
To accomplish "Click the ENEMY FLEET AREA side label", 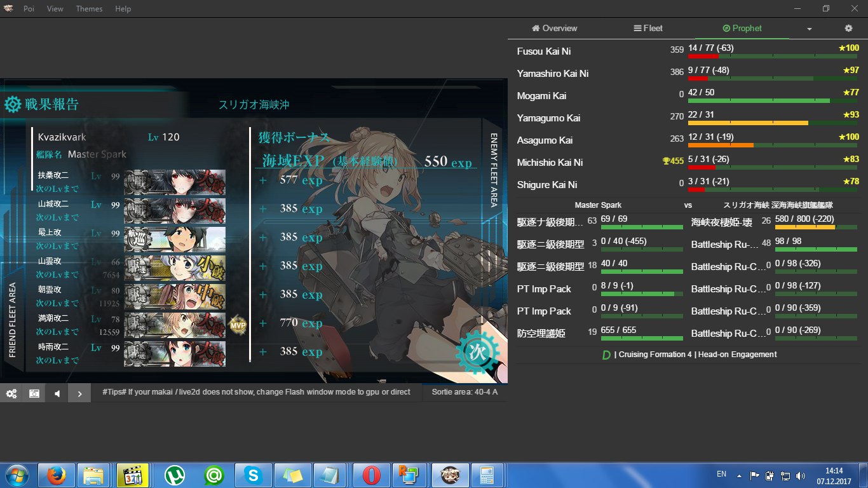I will [x=494, y=171].
